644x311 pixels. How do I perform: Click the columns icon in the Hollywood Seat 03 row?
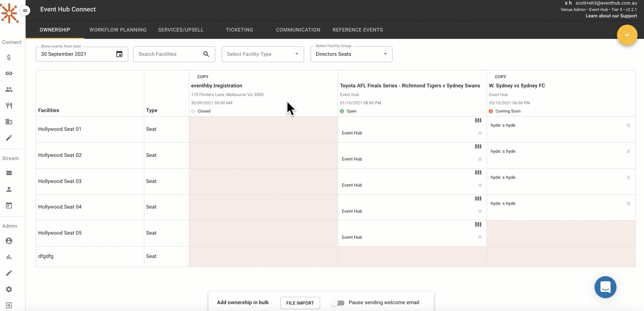478,173
